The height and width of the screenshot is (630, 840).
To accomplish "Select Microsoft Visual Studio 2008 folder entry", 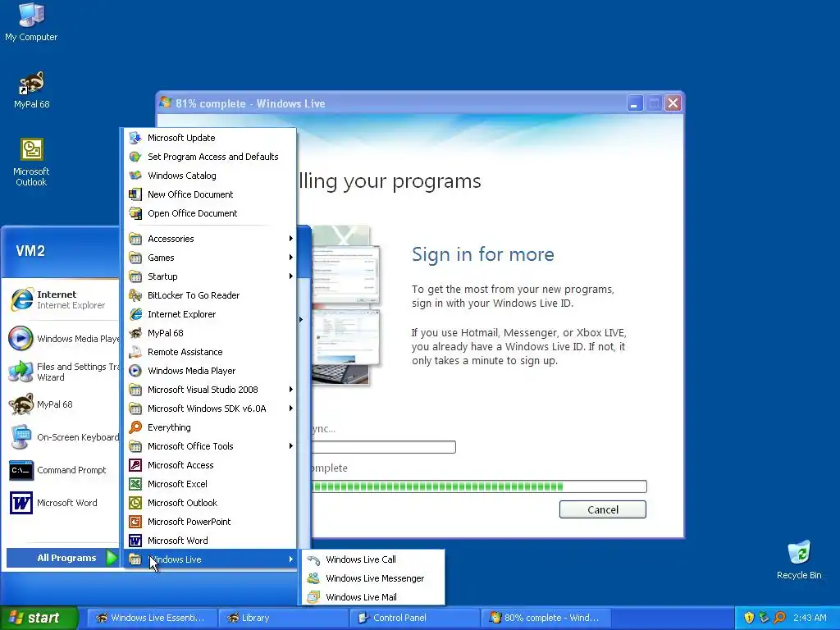I will coord(210,390).
